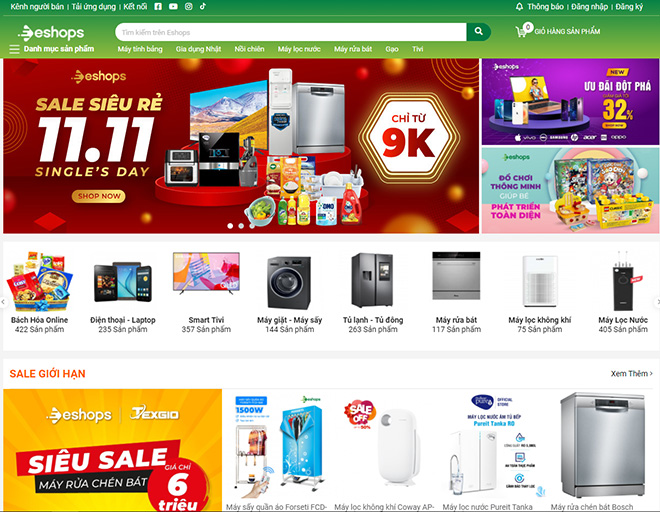Open the Danh mục sản phẩm hamburger menu
The image size is (660, 512).
14,49
